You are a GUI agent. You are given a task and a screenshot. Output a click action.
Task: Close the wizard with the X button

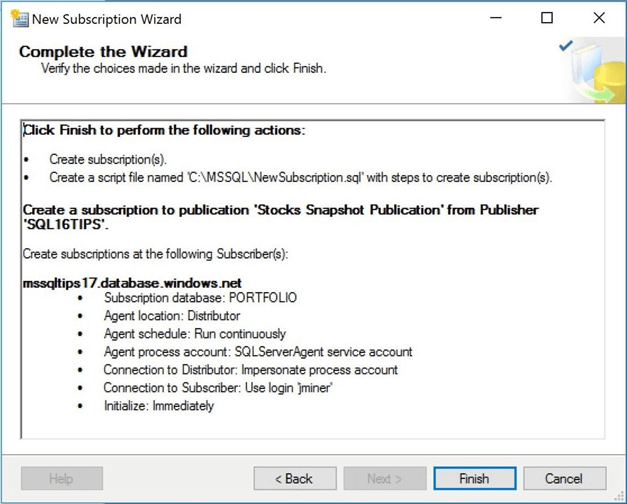point(599,18)
